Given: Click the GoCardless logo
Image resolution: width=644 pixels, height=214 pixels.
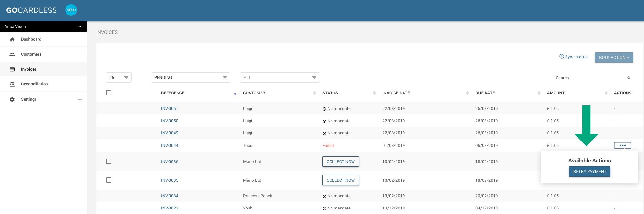Looking at the screenshot, I should coord(31,10).
